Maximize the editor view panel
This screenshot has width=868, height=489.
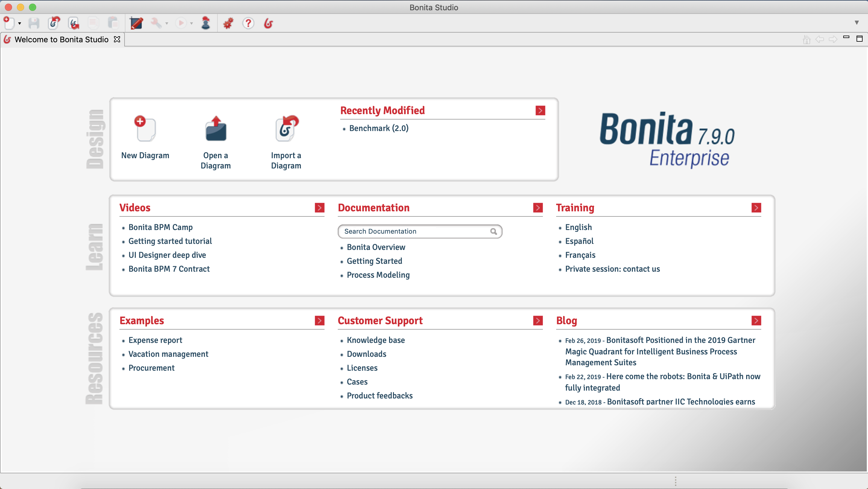tap(859, 39)
